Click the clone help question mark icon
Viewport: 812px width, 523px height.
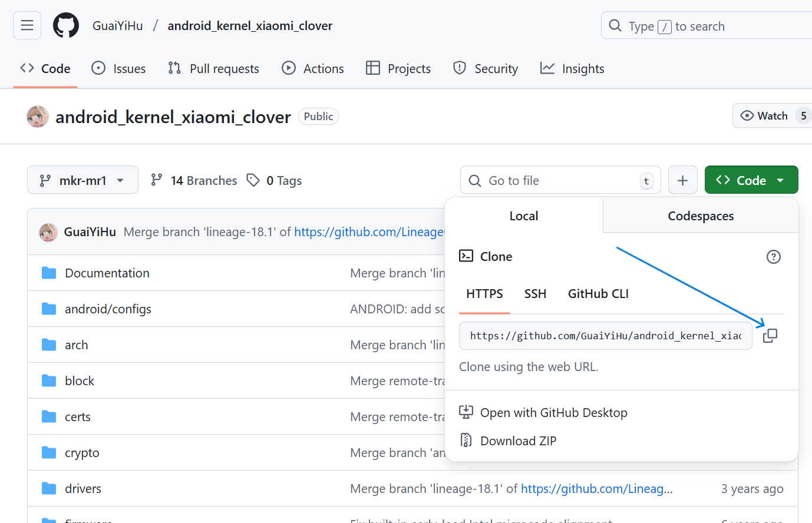click(x=773, y=257)
